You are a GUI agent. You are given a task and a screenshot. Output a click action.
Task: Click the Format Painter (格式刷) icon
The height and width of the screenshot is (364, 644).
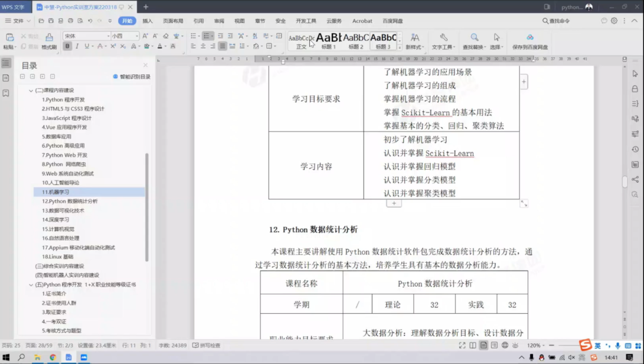49,37
